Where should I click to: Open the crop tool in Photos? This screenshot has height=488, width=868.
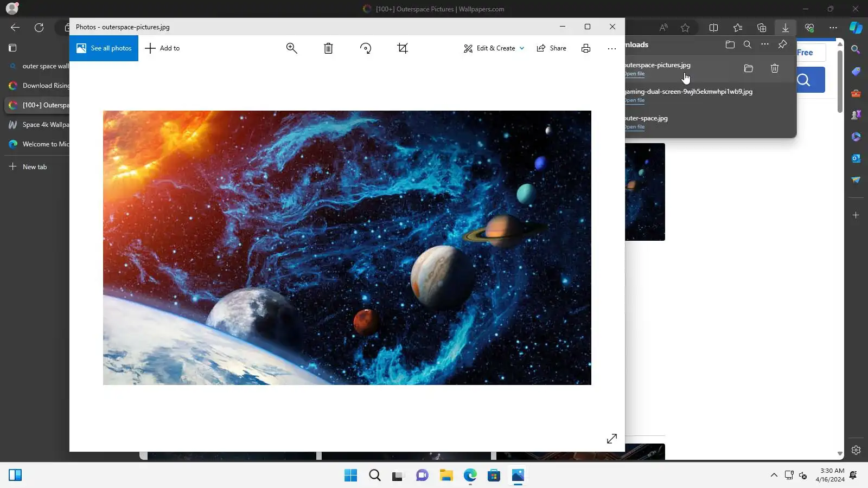click(403, 48)
